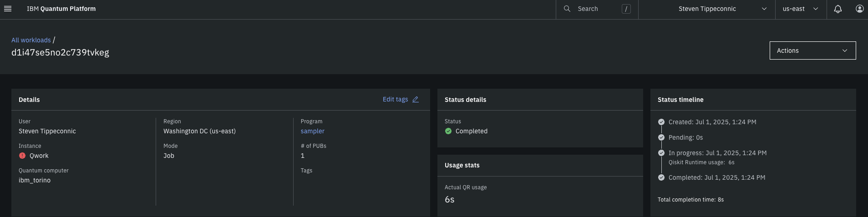Click the Mode value Job
The height and width of the screenshot is (217, 868).
169,156
